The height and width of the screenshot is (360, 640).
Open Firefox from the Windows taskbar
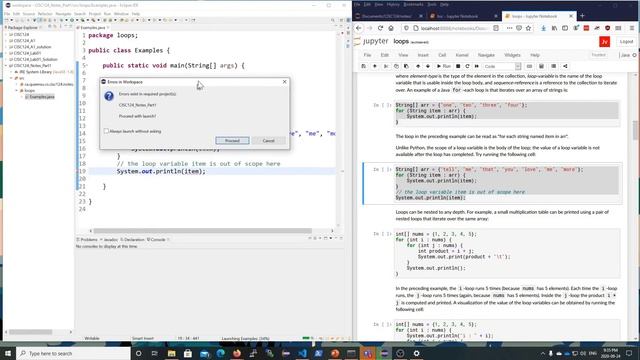(x=237, y=353)
